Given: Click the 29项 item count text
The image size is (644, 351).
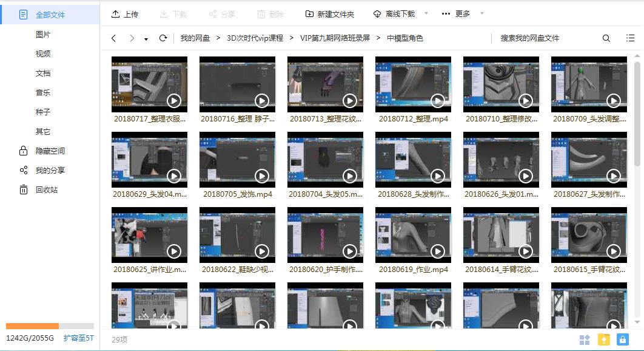Looking at the screenshot, I should tap(119, 340).
